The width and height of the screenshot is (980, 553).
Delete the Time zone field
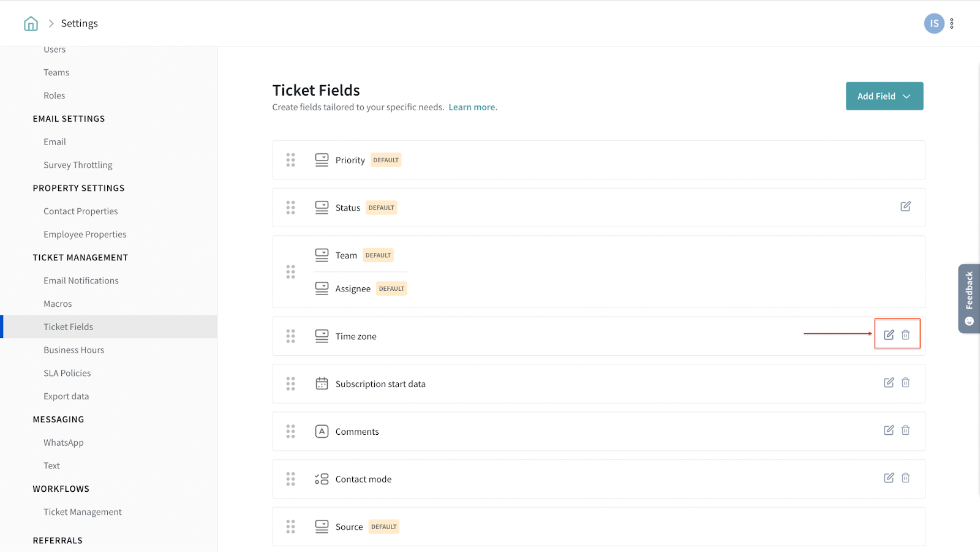[905, 335]
